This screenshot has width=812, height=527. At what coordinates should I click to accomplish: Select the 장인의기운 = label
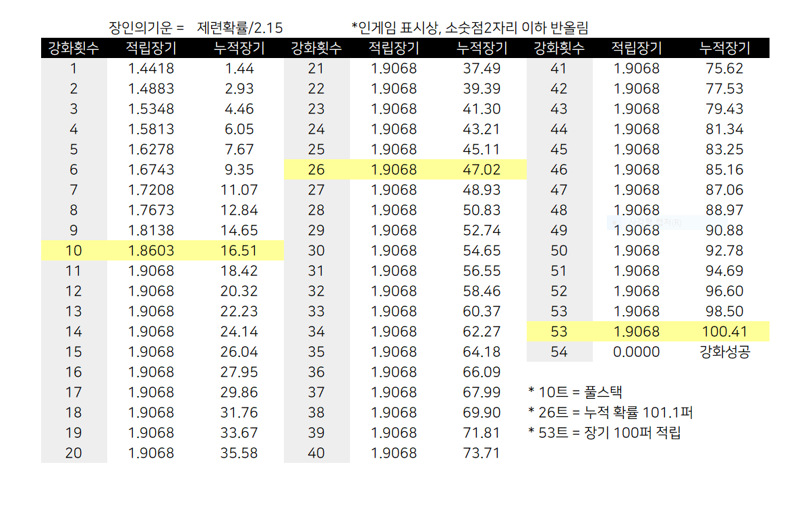(146, 28)
